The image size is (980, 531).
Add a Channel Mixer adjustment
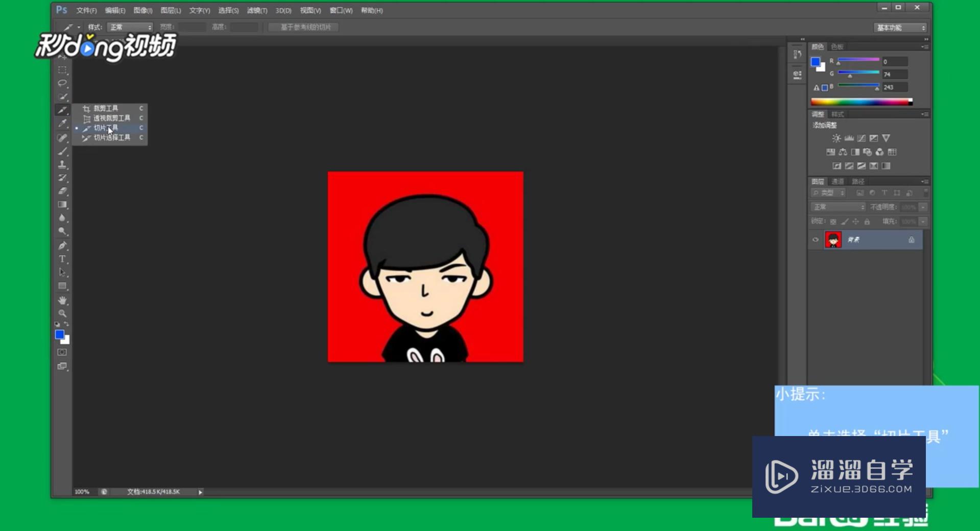coord(879,152)
